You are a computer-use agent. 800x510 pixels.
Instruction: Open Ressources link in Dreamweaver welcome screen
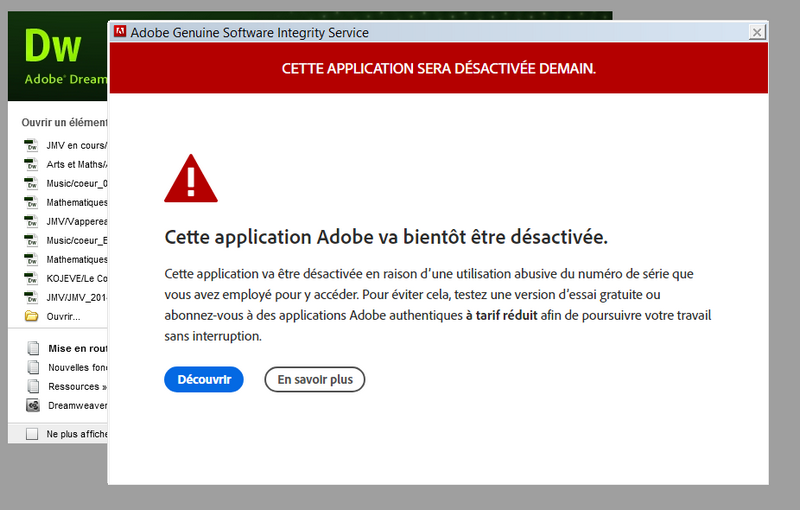(x=78, y=387)
